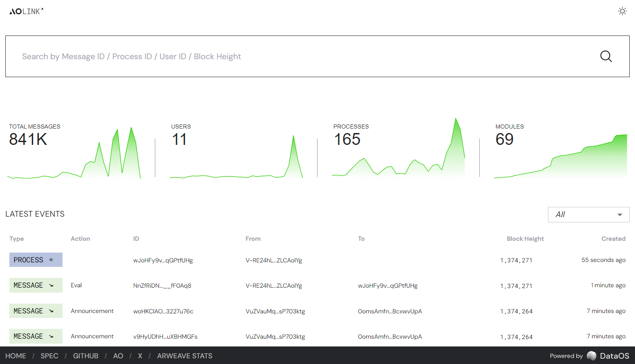This screenshot has width=635, height=364.
Task: Click arrow icon on first Announcement MESSAGE badge
Action: coord(51,311)
